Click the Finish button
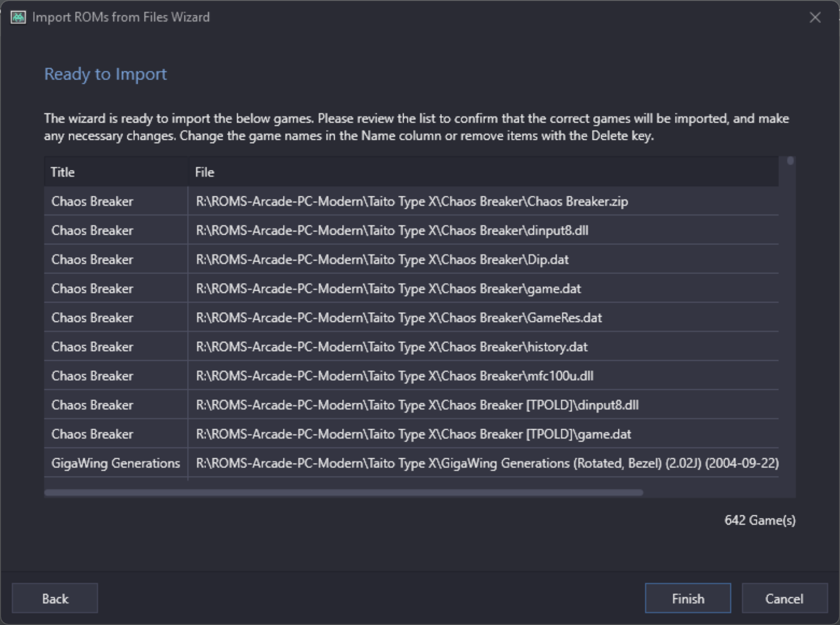The width and height of the screenshot is (840, 625). (x=687, y=598)
